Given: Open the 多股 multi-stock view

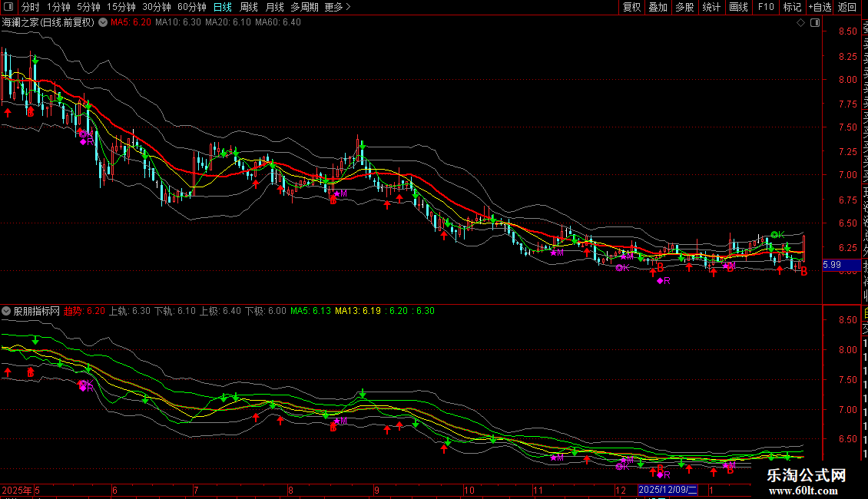Looking at the screenshot, I should point(684,7).
